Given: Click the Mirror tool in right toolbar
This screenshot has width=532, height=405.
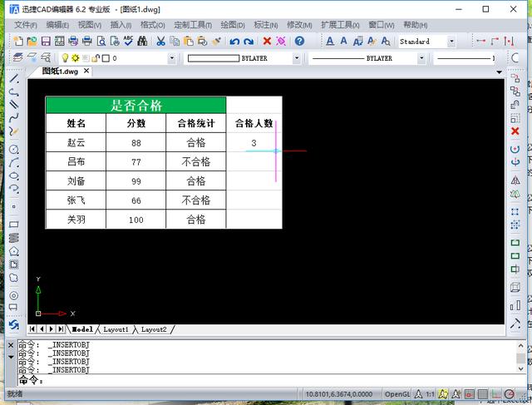Looking at the screenshot, I should (515, 180).
